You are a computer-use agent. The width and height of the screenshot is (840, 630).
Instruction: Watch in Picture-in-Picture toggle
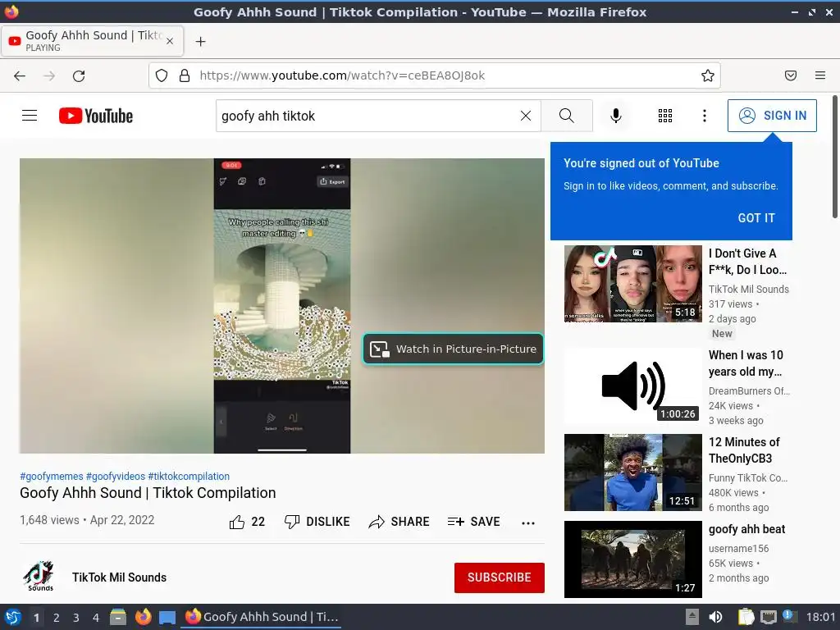click(453, 349)
